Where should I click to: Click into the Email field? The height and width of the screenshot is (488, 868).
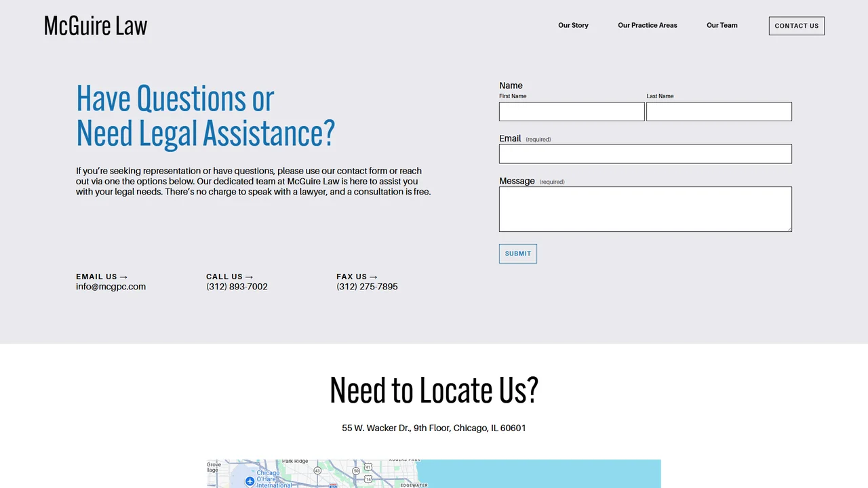(646, 154)
